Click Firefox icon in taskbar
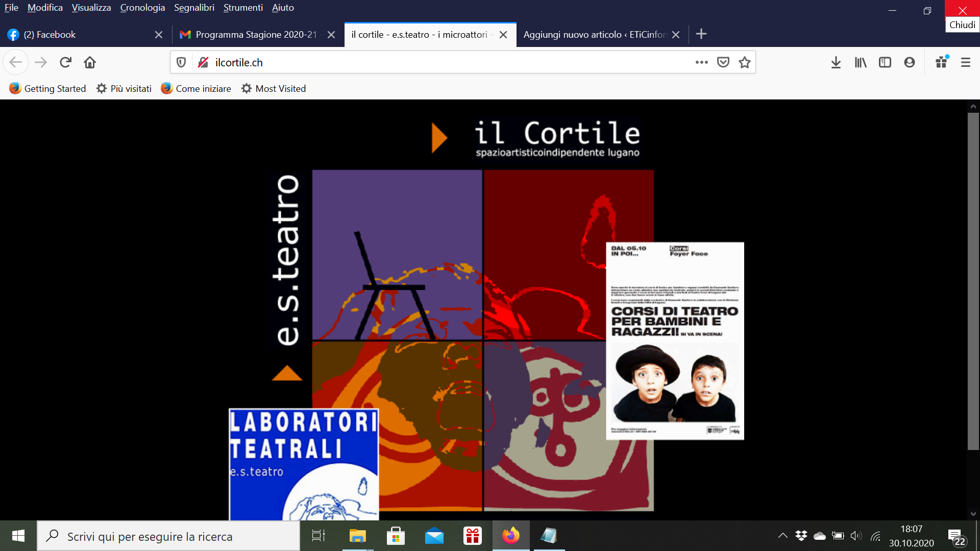The width and height of the screenshot is (980, 551). [x=510, y=536]
